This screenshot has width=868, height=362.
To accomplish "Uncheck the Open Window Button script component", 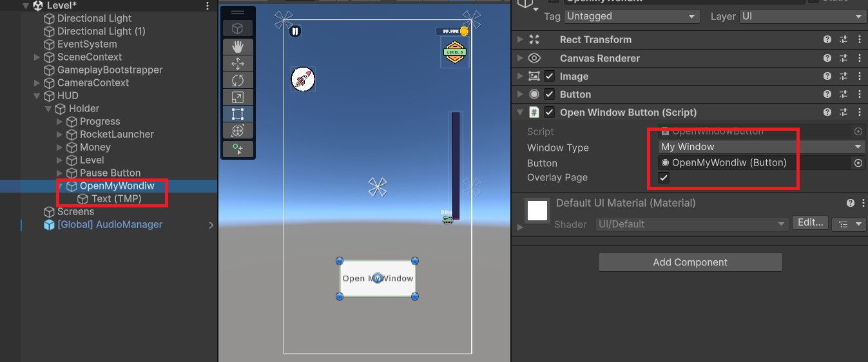I will tap(549, 112).
